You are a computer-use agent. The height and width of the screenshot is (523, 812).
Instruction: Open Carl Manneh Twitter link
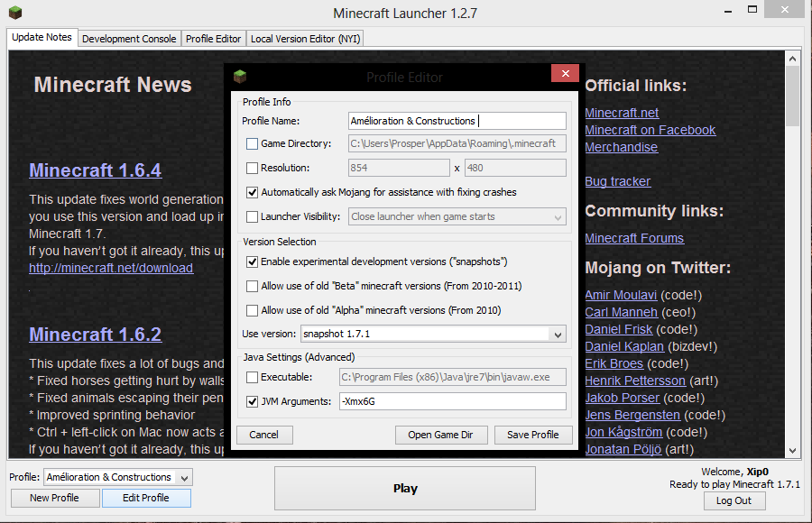(621, 312)
